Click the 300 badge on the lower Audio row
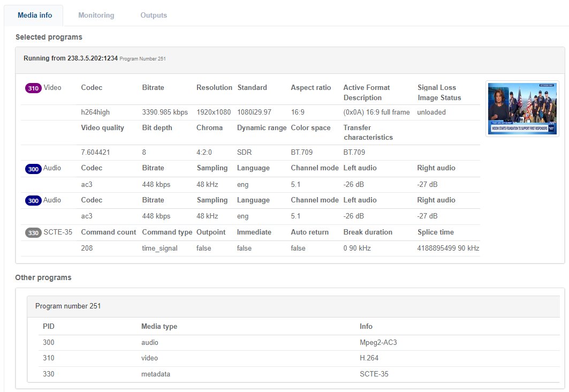This screenshot has height=392, width=569. point(34,201)
